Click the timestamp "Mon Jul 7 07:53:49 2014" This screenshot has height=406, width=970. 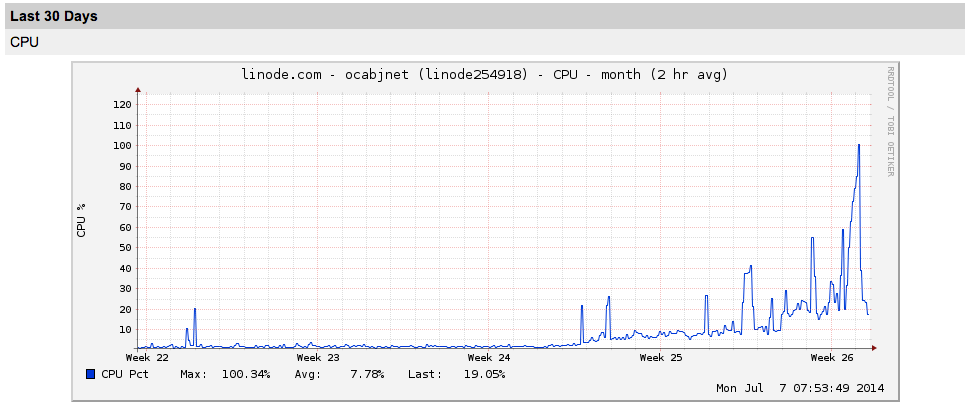click(800, 389)
